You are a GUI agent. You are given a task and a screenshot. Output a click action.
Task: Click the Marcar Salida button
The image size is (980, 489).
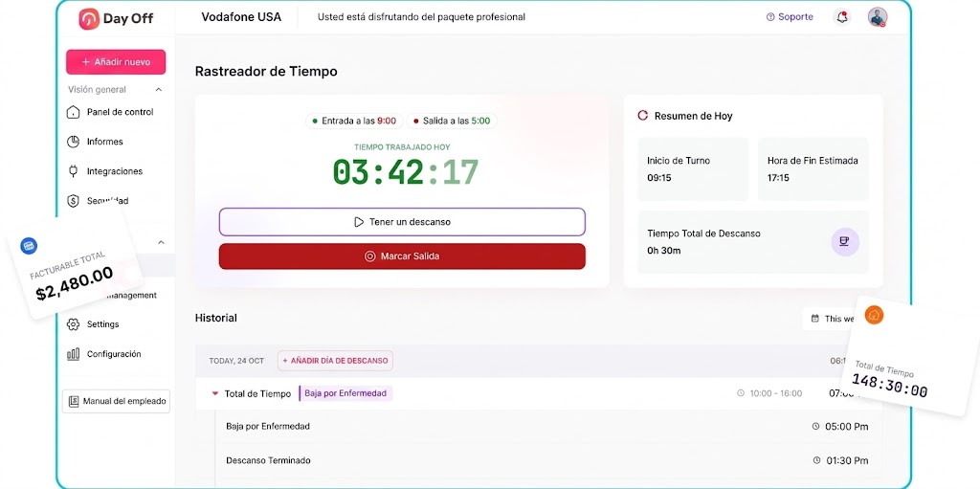(x=402, y=256)
